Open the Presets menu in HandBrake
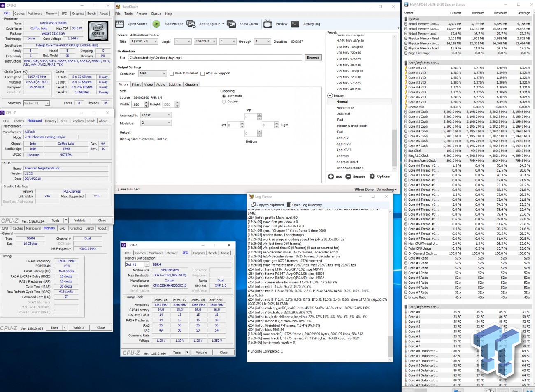Viewport: 535px width, 392px height. (x=142, y=14)
